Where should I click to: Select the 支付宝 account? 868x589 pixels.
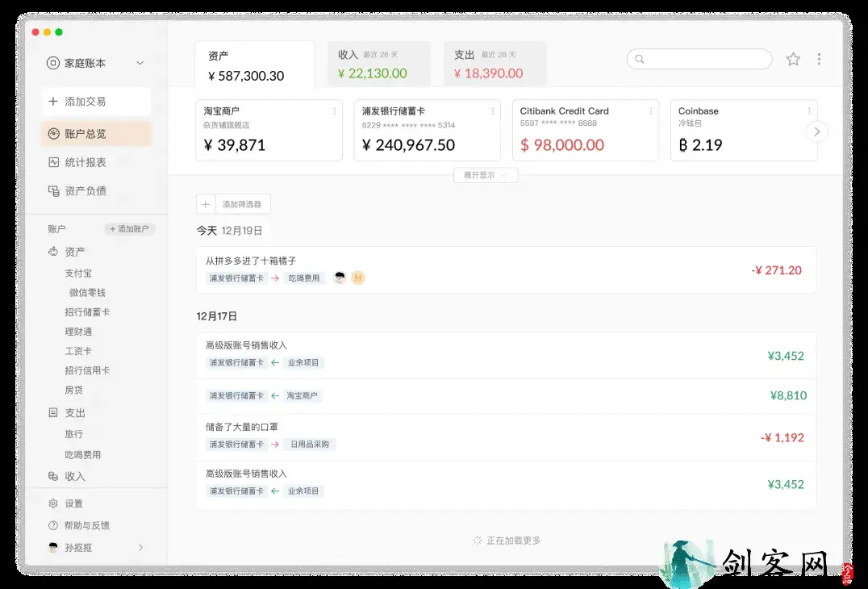(78, 273)
